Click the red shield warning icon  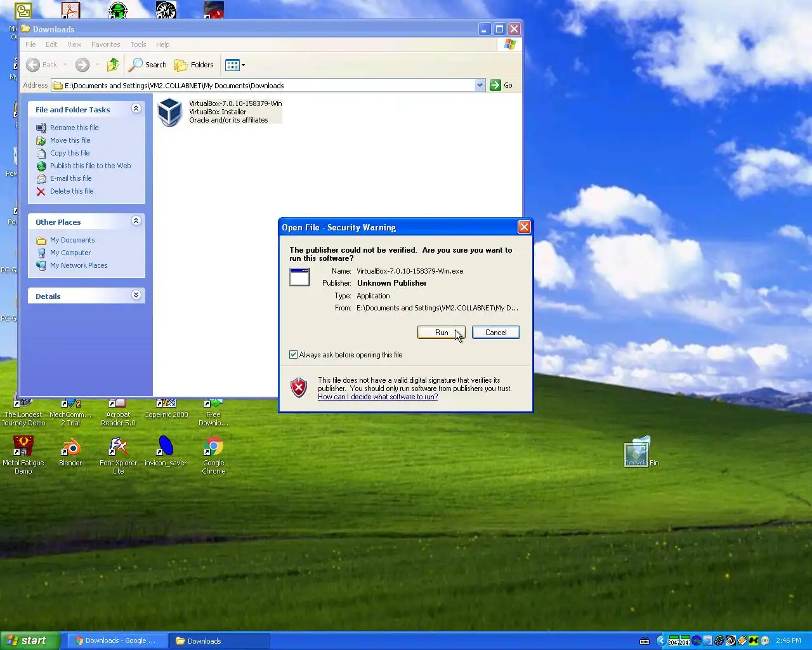pyautogui.click(x=299, y=387)
